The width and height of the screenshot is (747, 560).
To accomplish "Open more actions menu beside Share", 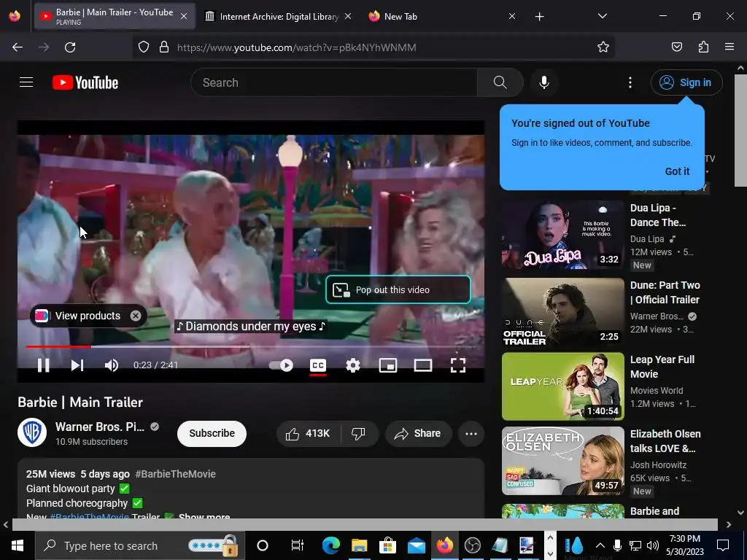I will coord(471,433).
